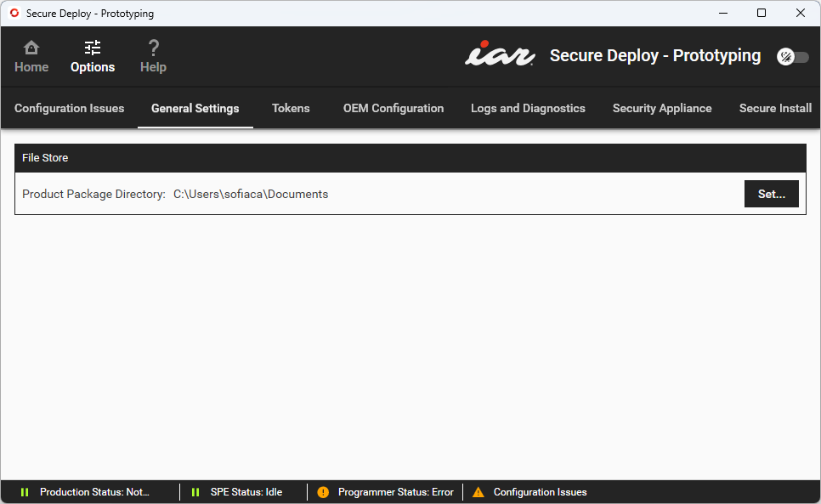Click the File Store section header
Screen dimensions: 821x504
click(x=45, y=157)
